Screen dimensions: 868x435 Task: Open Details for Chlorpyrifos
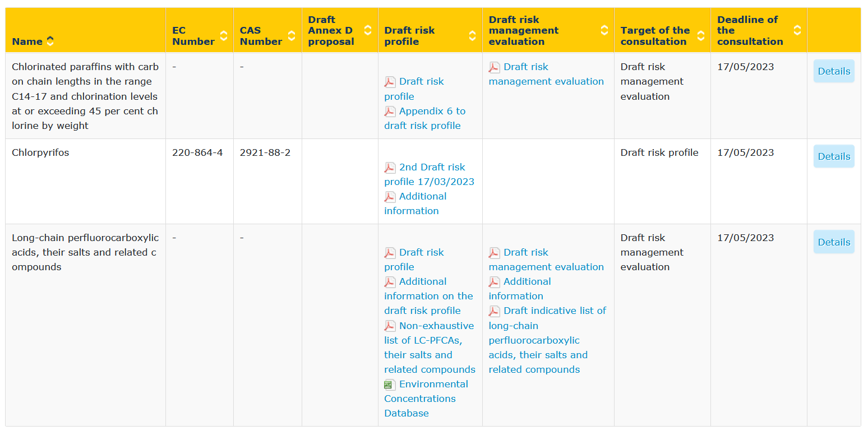point(833,156)
